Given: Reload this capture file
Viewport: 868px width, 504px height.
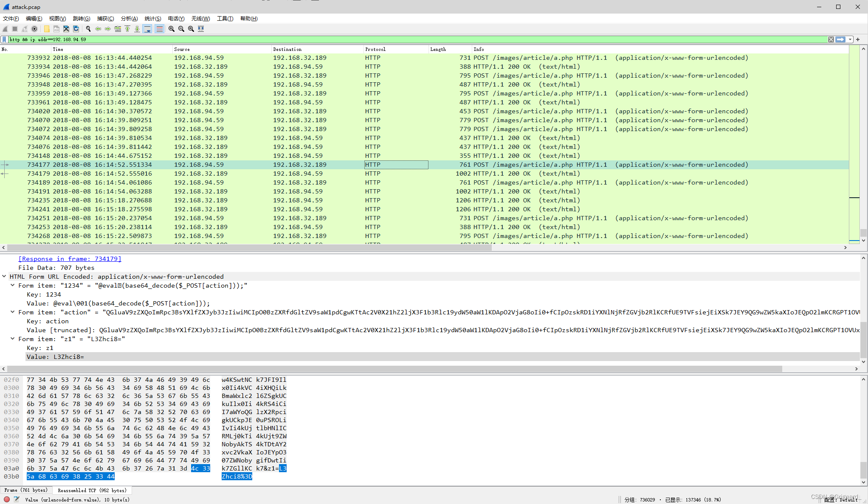Looking at the screenshot, I should (76, 29).
